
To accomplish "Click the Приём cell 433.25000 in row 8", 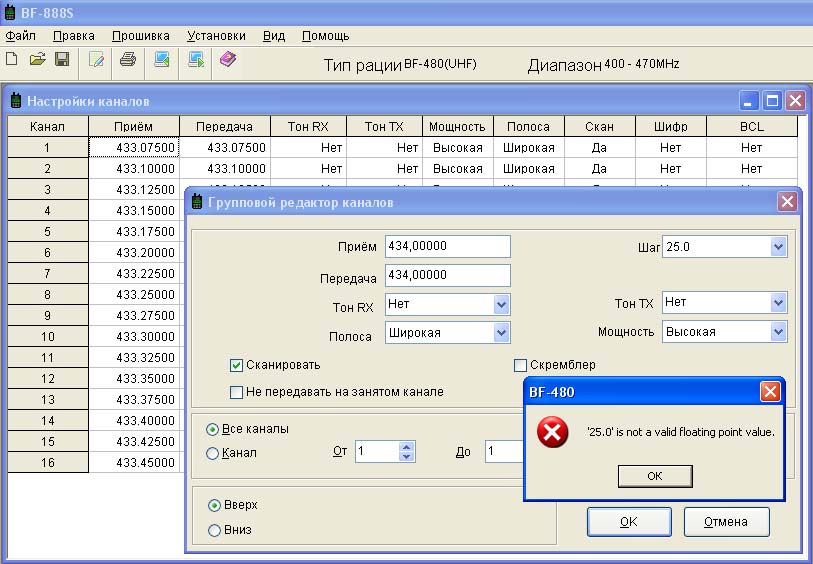I will 134,294.
